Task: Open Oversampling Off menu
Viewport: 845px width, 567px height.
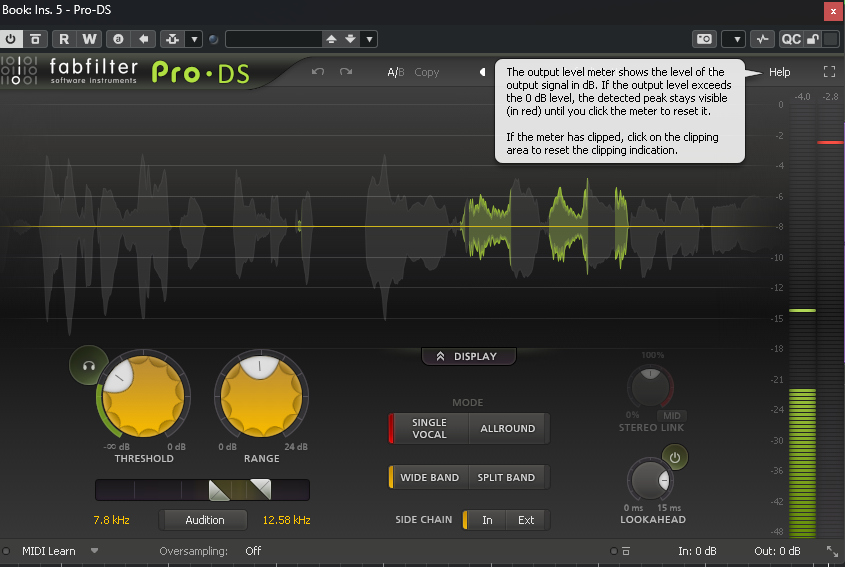Action: (x=253, y=551)
